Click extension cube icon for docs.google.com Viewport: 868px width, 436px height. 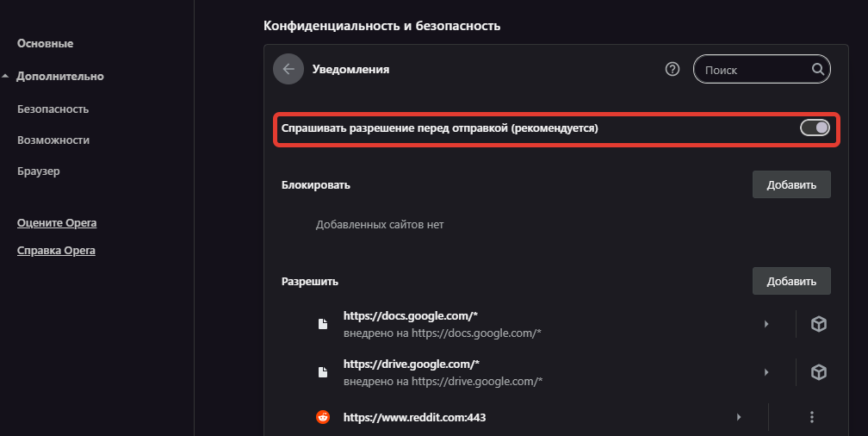(819, 324)
